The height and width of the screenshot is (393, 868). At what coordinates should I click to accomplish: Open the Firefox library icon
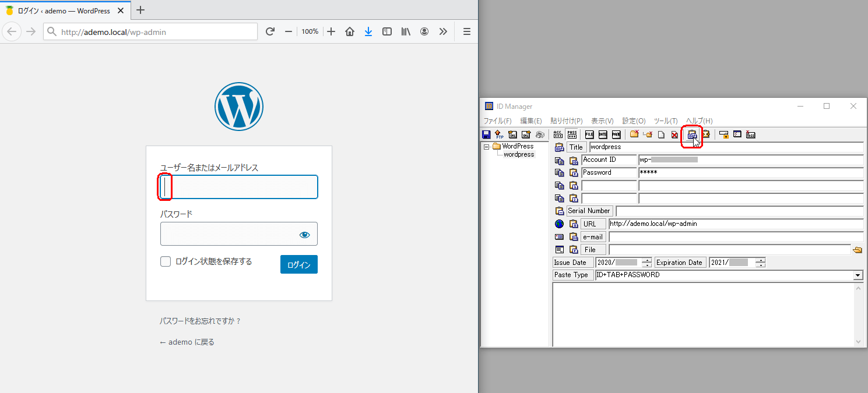(x=406, y=31)
